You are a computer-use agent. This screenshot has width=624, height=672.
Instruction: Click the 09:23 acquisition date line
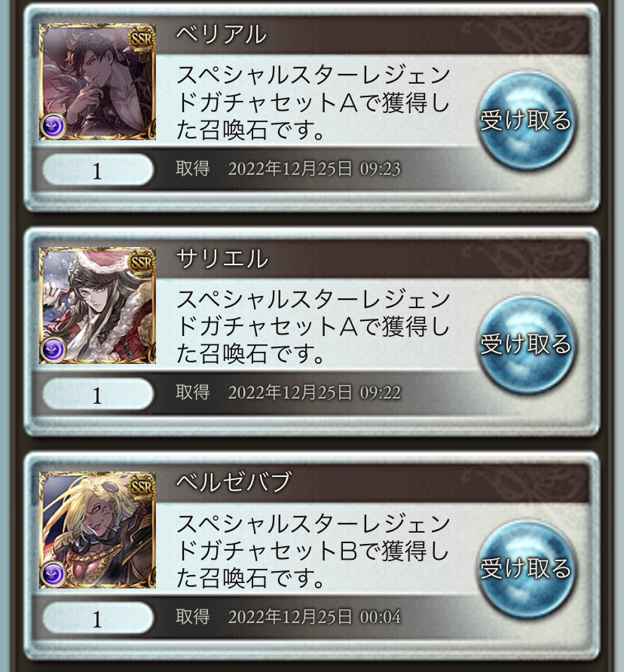pos(288,169)
